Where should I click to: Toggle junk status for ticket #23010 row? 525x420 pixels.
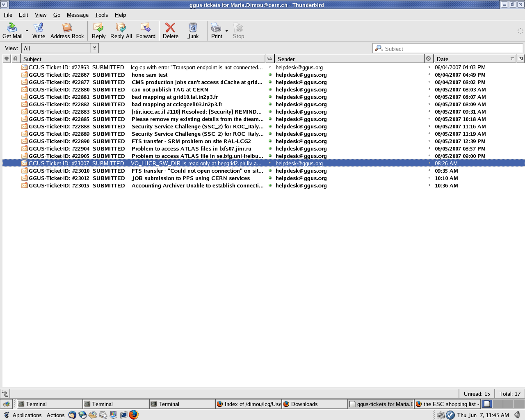429,171
